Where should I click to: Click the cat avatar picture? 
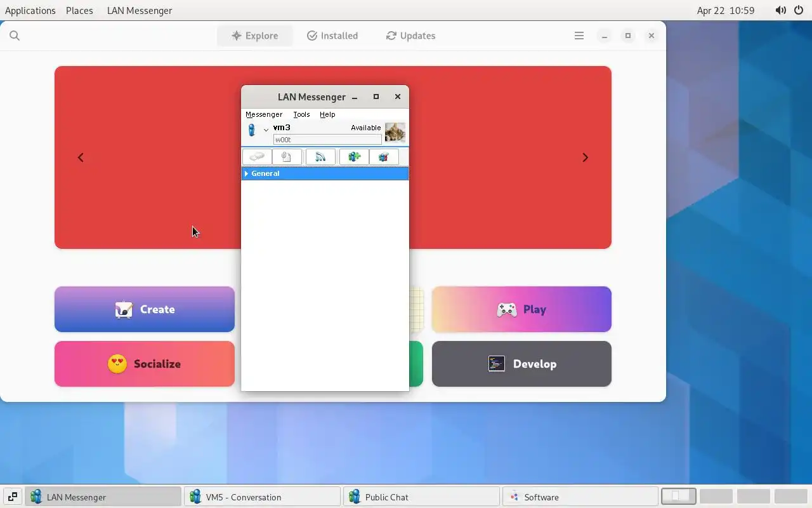395,132
